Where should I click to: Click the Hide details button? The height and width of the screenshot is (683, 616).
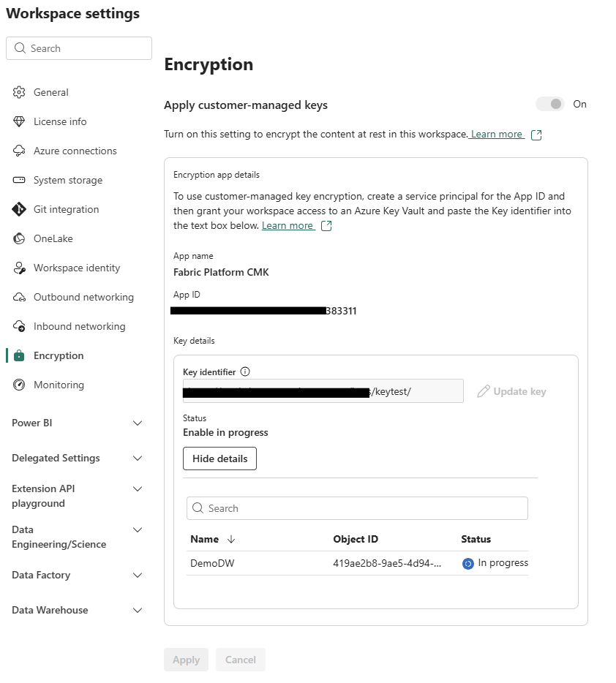(219, 459)
